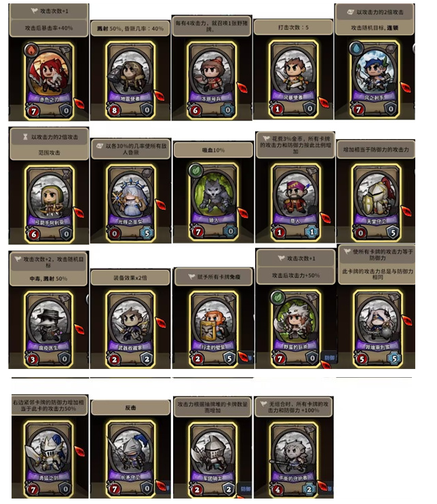Click the 装备效果x2倍 ability label
Image resolution: width=437 pixels, height=504 pixels.
coord(130,277)
